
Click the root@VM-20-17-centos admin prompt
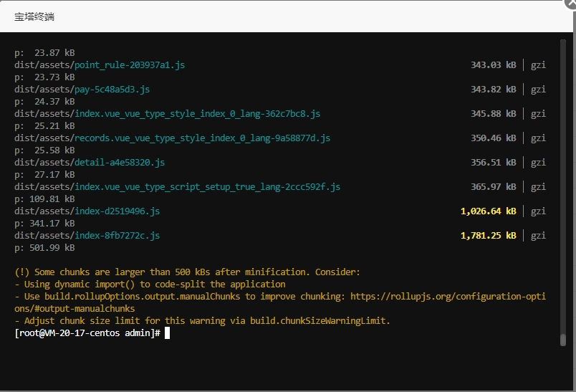pos(87,333)
